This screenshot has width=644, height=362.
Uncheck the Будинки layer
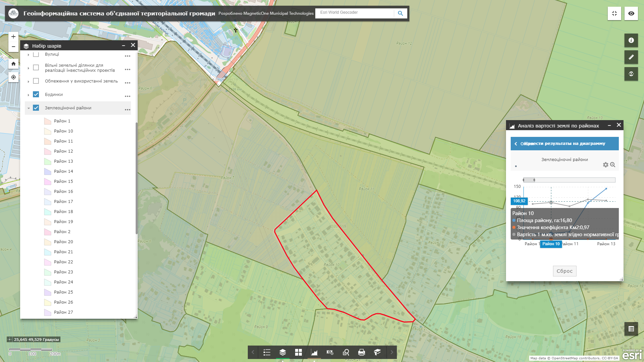pos(36,94)
